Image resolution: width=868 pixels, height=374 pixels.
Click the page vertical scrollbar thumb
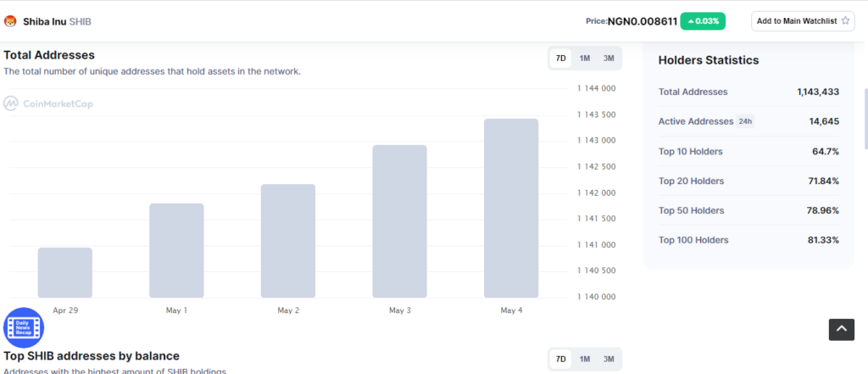(x=865, y=119)
